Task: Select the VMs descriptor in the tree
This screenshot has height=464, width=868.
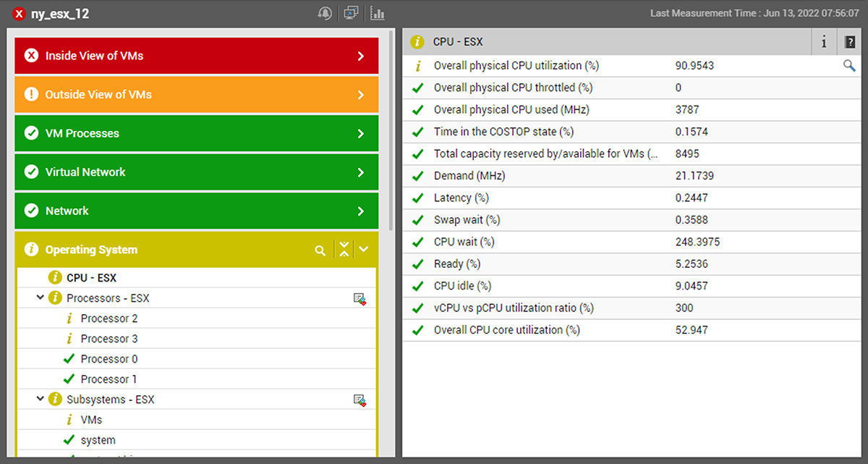Action: coord(92,420)
